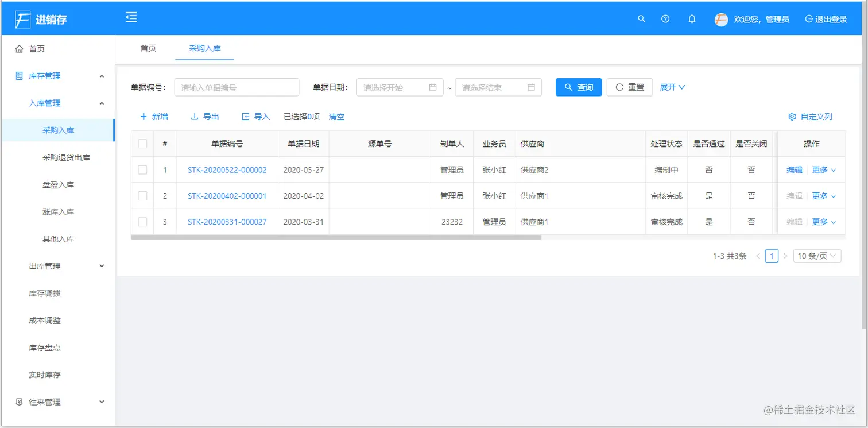Open 更多 dropdown for STK-20200331-000027

pyautogui.click(x=824, y=222)
